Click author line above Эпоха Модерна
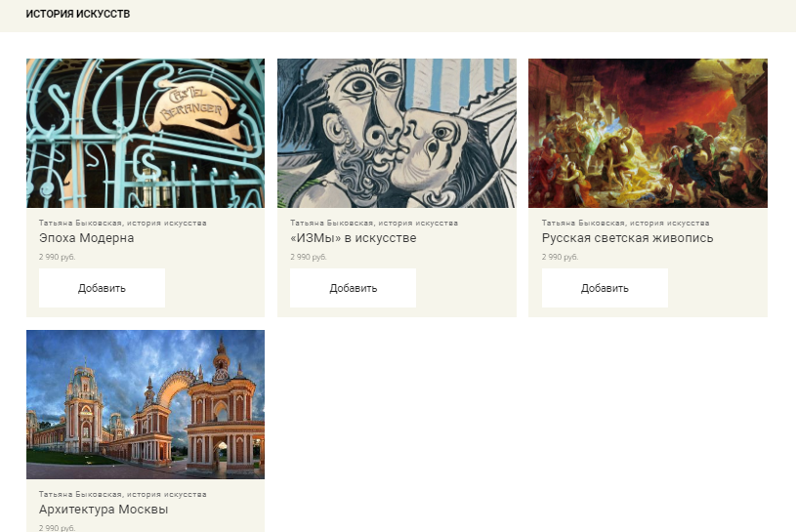 pyautogui.click(x=122, y=223)
